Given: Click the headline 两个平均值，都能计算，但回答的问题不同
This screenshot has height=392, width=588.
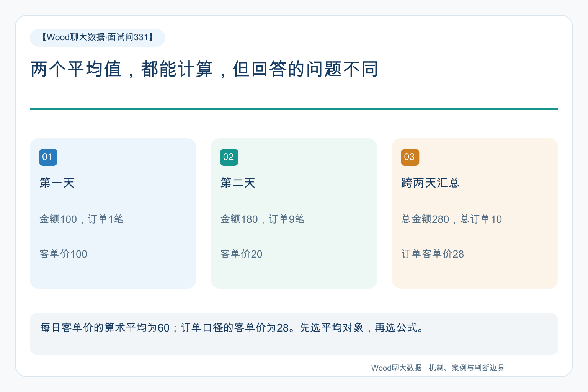Looking at the screenshot, I should coord(204,69).
